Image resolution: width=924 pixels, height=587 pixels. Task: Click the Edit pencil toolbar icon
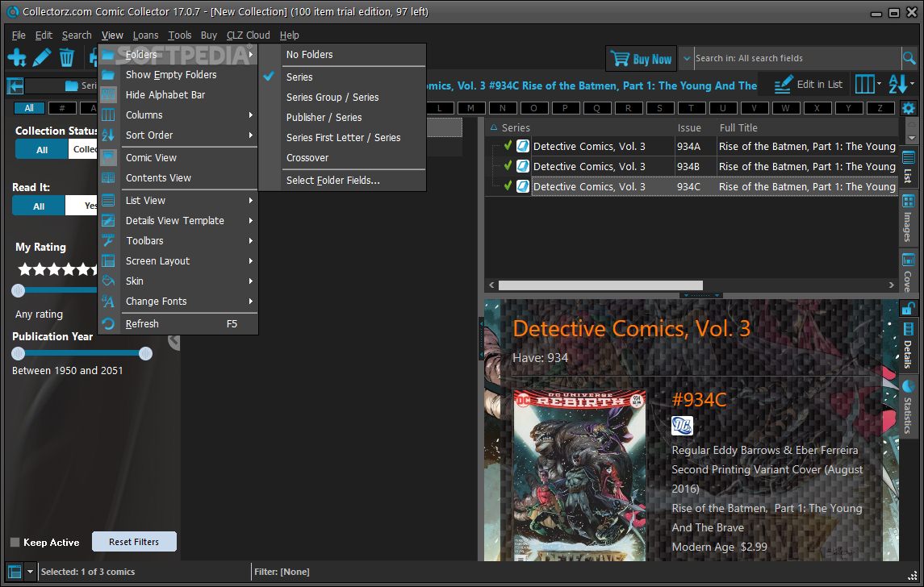click(41, 58)
